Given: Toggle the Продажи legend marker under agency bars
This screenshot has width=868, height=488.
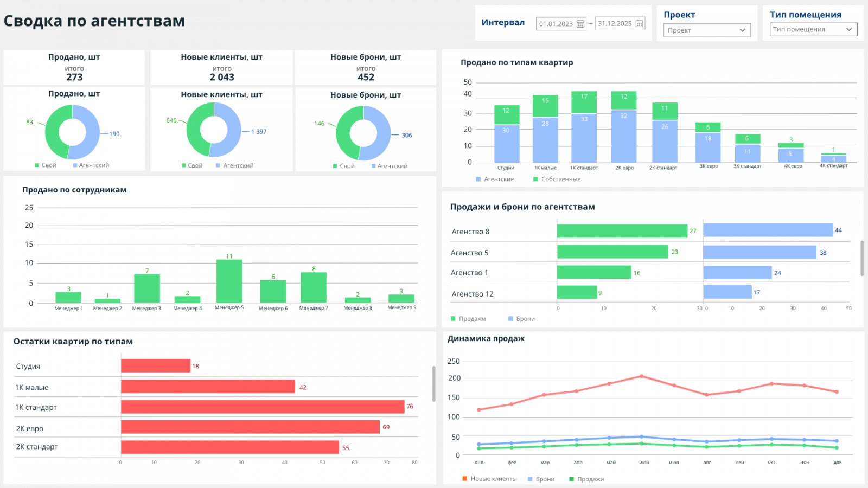Looking at the screenshot, I should point(454,319).
